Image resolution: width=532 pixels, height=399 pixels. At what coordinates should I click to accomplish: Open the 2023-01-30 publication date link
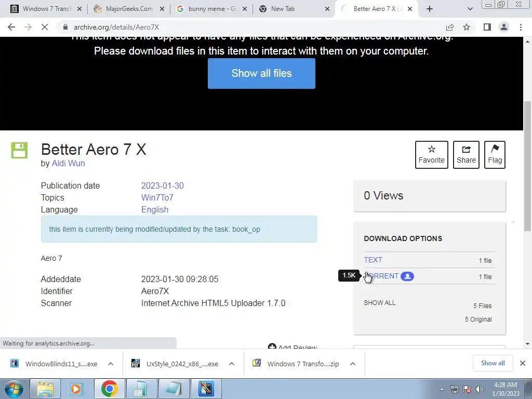point(162,185)
